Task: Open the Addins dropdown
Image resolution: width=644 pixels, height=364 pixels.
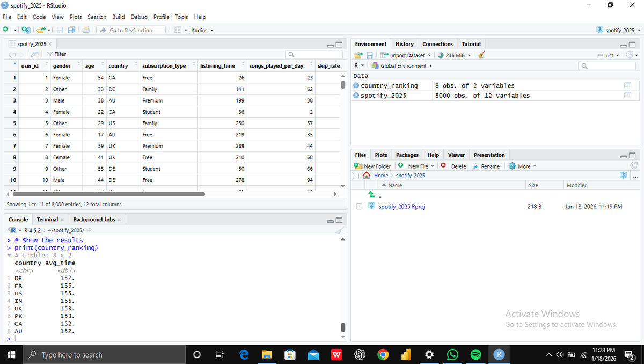Action: pyautogui.click(x=202, y=30)
